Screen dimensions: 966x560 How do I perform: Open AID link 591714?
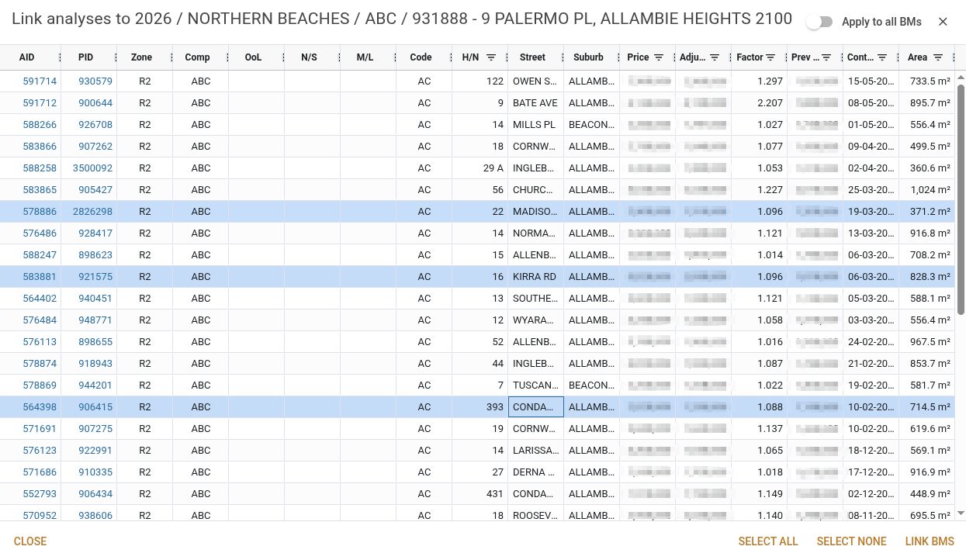point(40,81)
